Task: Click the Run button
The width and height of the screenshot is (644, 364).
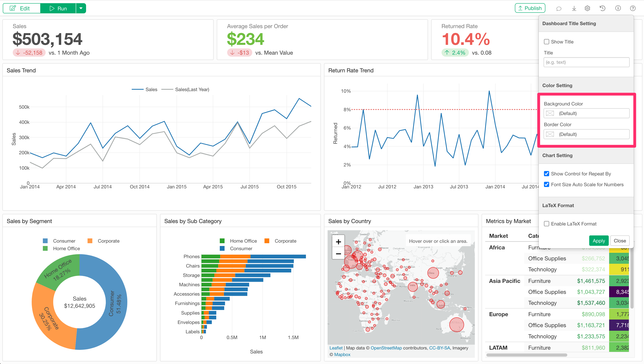Action: point(58,8)
